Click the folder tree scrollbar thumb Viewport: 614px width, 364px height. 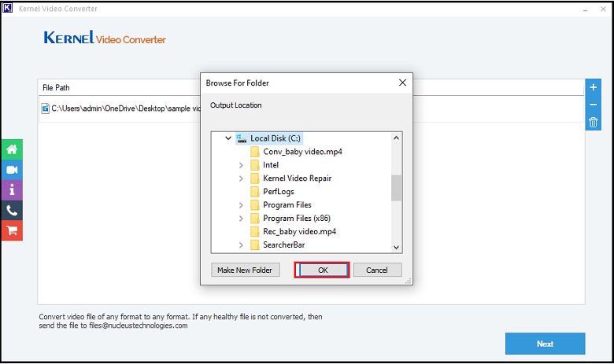[x=396, y=188]
